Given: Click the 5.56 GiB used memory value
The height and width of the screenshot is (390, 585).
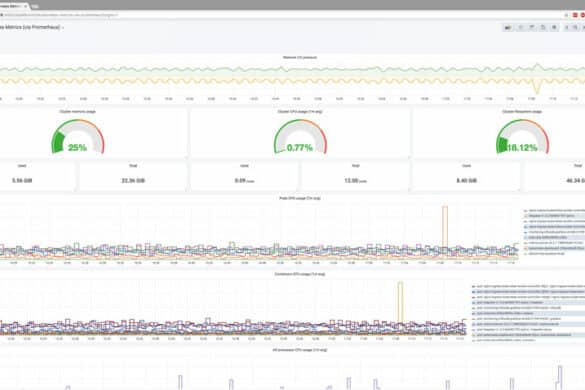Looking at the screenshot, I should 22,181.
